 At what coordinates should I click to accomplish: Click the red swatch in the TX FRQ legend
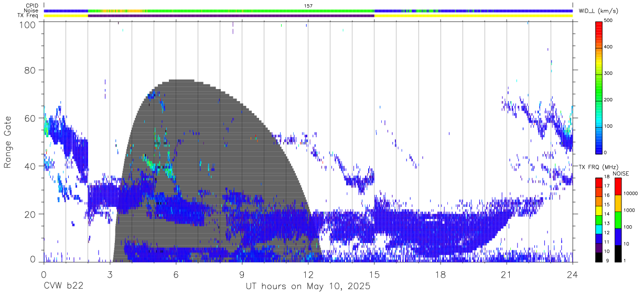(x=599, y=182)
